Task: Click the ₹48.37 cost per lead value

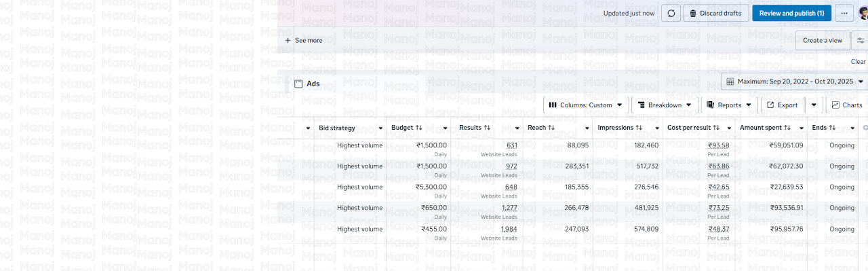Action: [719, 229]
